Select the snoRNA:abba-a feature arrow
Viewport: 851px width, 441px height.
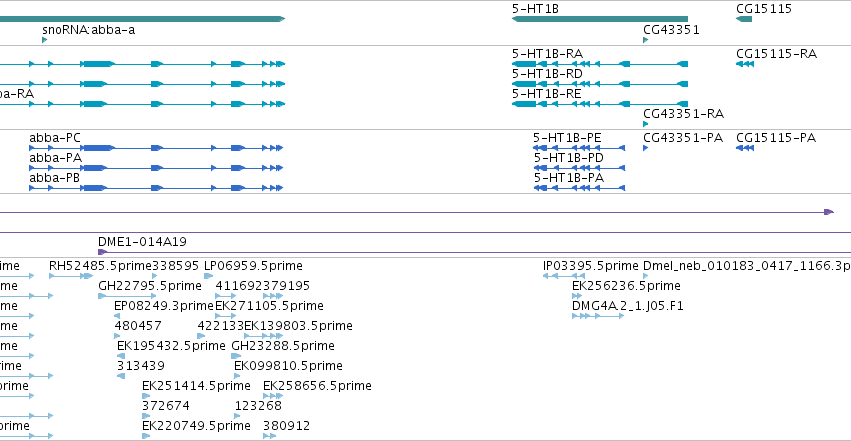45,40
